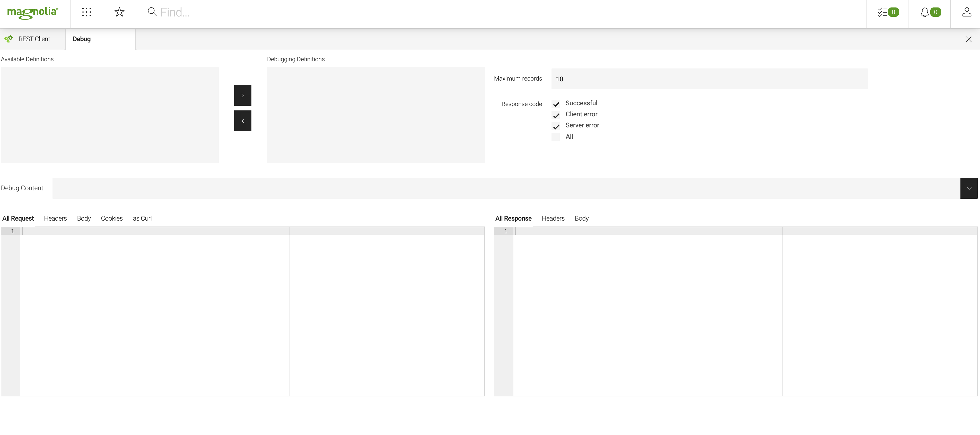Open the request Headers tab
The width and height of the screenshot is (980, 435).
[x=55, y=219]
